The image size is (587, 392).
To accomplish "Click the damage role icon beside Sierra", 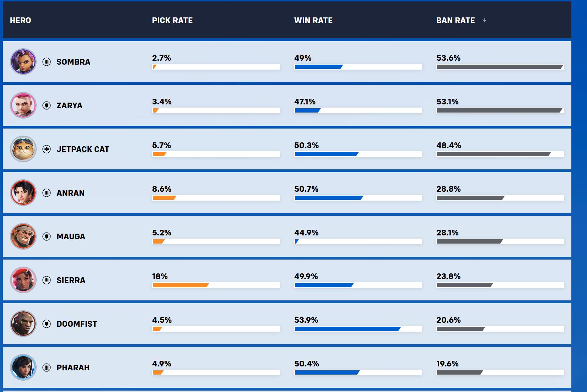I will (47, 280).
